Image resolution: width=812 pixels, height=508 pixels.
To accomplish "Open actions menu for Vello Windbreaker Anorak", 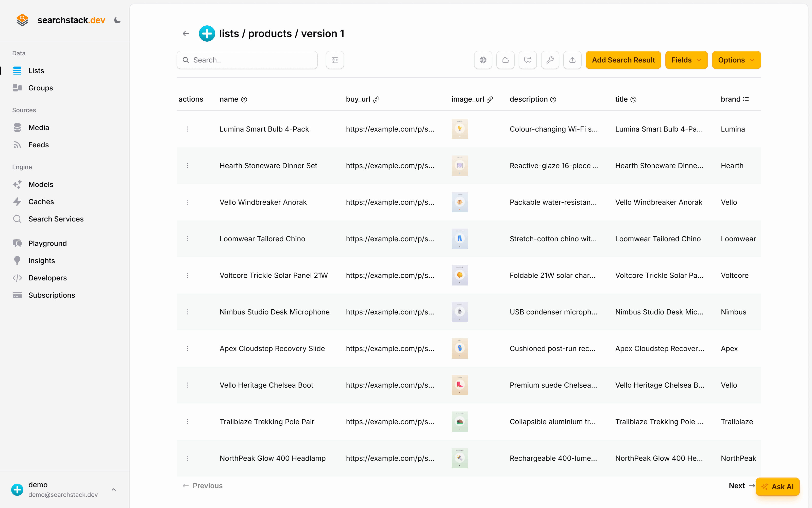I will (188, 202).
